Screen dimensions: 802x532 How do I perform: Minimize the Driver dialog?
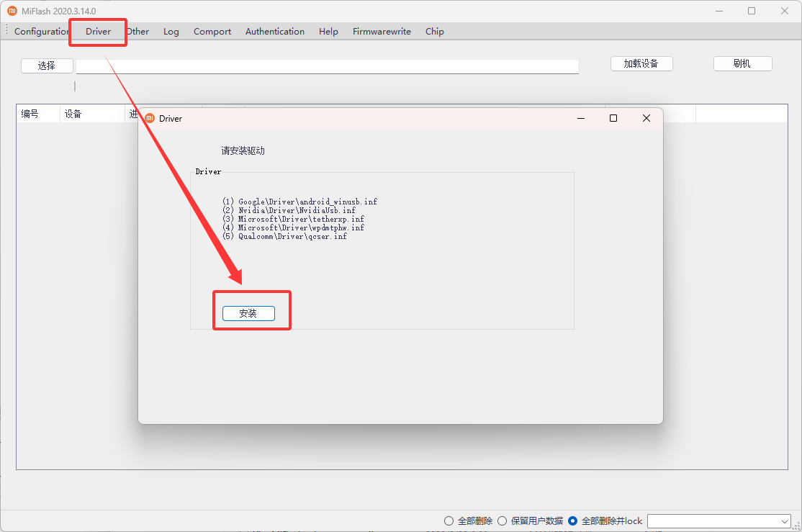581,118
